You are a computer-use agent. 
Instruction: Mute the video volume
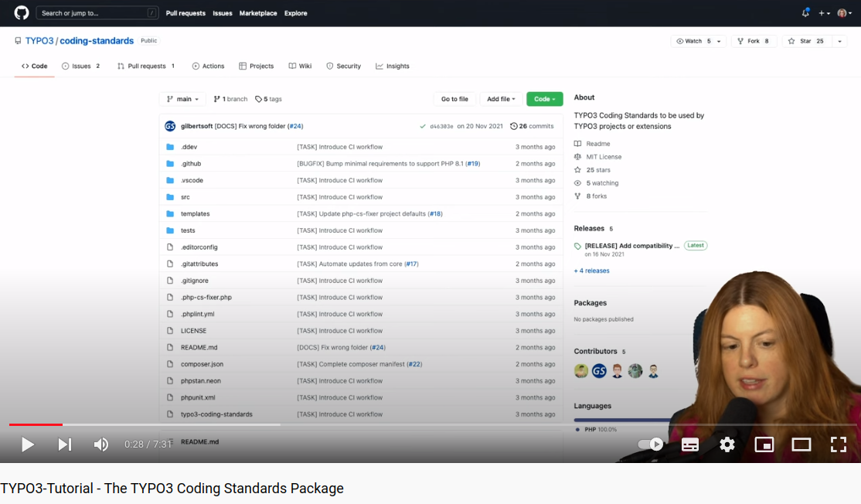coord(101,444)
